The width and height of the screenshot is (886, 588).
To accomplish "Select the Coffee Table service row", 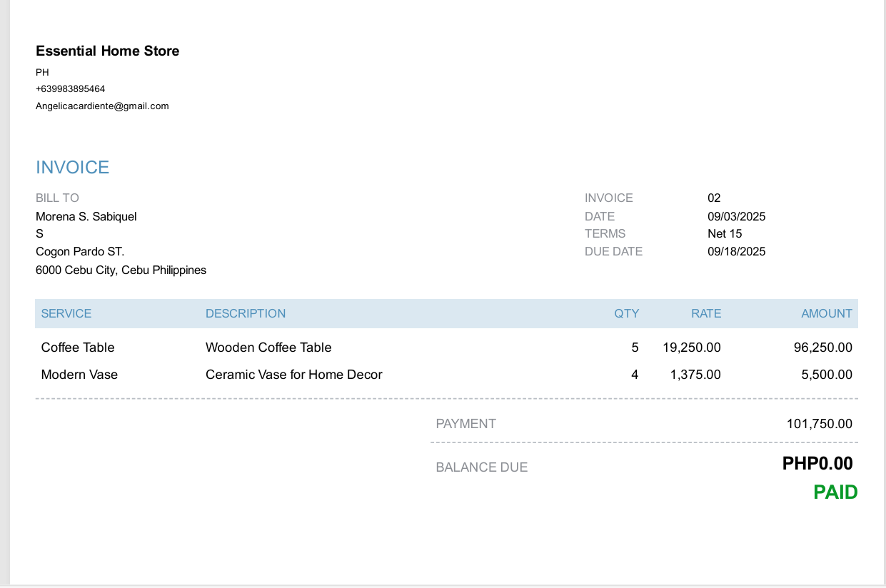I will click(78, 348).
